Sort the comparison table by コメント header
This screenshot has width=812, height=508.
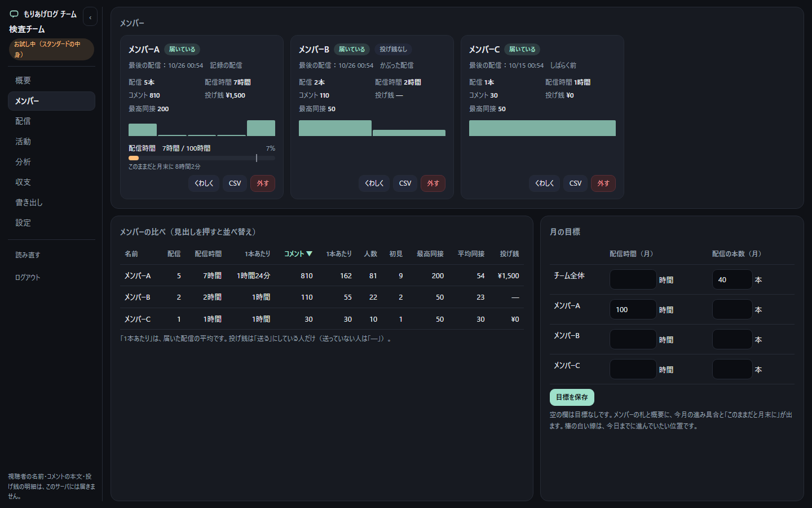pyautogui.click(x=298, y=254)
